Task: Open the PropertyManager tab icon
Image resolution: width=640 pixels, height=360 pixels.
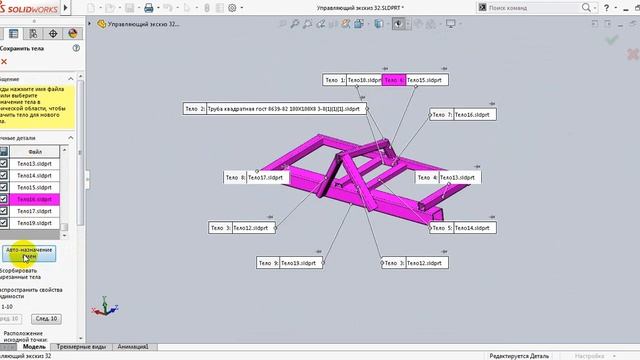Action: coord(13,33)
